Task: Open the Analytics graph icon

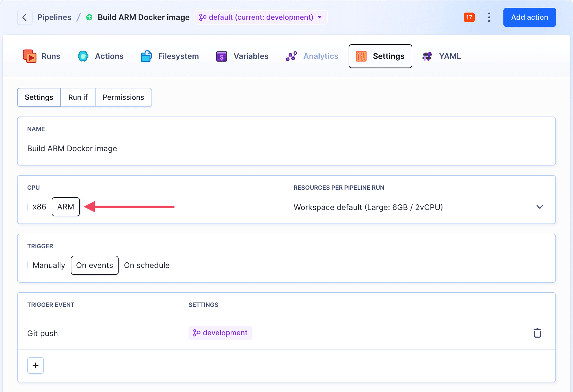Action: pos(291,56)
